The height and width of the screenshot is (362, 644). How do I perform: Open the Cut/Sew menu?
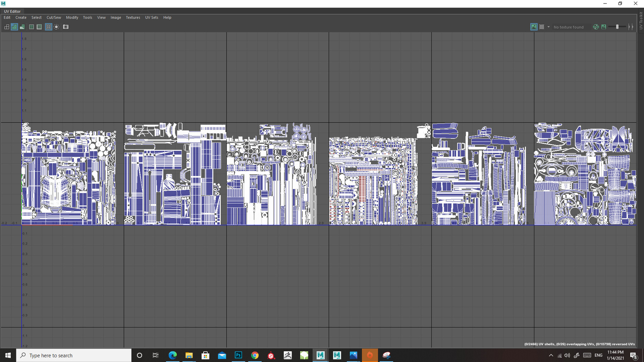click(x=54, y=18)
